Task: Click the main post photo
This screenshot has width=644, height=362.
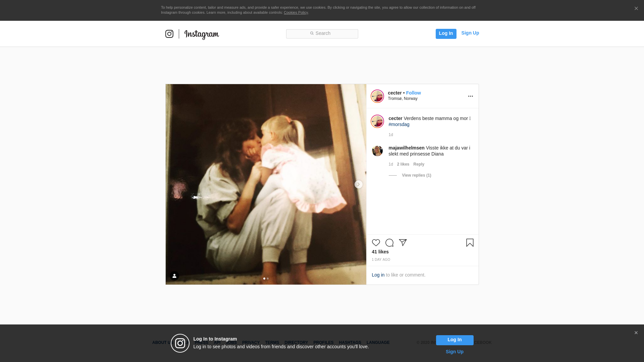Action: tap(266, 184)
